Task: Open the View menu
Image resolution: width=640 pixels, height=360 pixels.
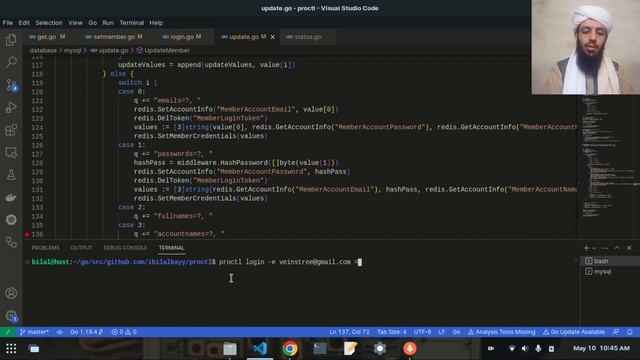Action: pos(75,23)
